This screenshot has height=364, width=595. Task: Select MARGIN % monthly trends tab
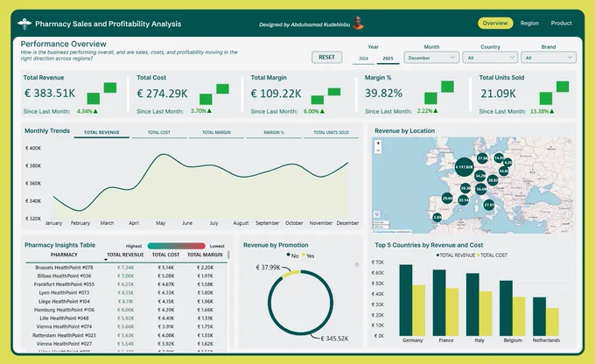pyautogui.click(x=274, y=132)
